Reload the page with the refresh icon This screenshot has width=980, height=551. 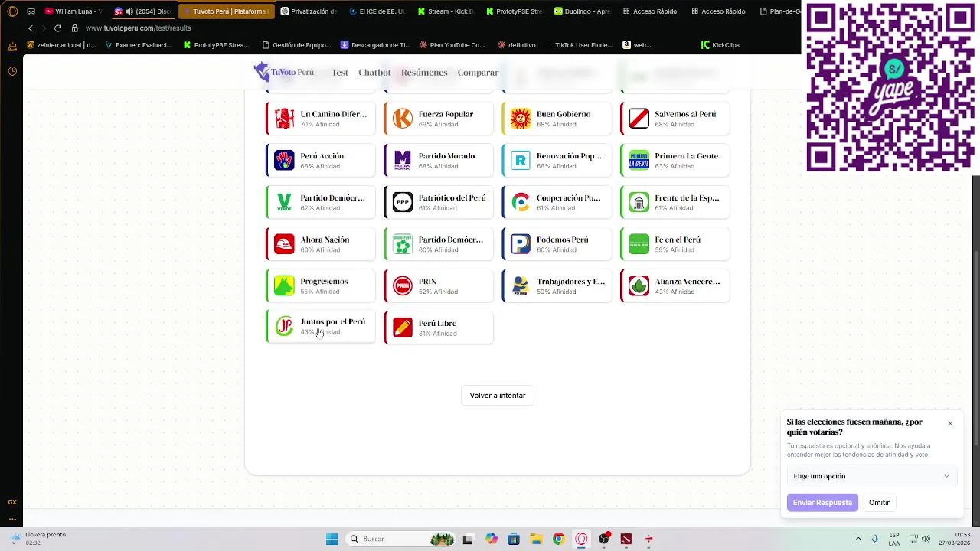coord(57,28)
